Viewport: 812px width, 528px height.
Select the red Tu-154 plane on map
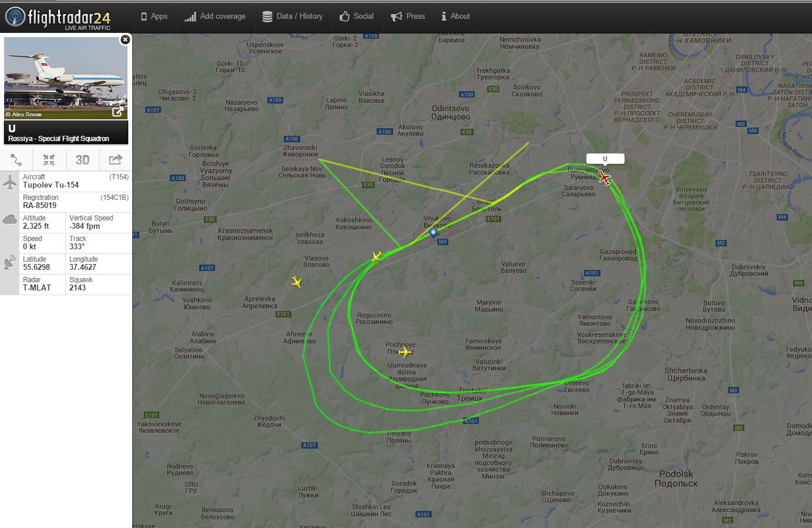click(x=604, y=178)
